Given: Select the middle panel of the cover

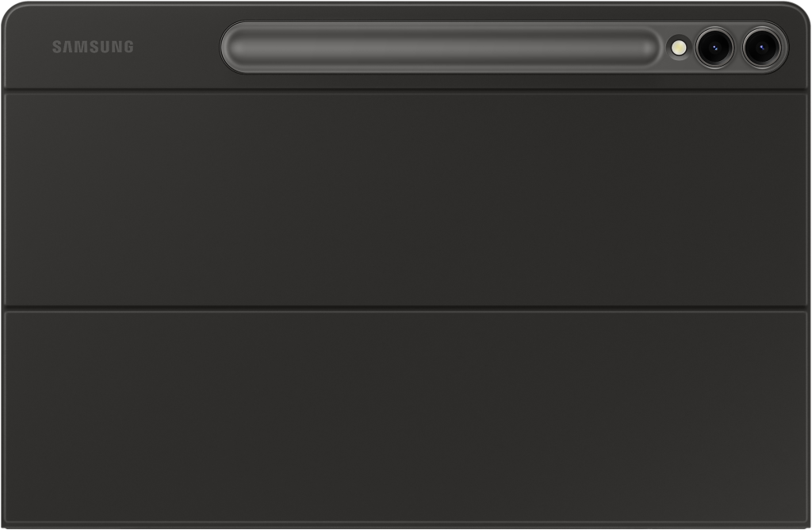Looking at the screenshot, I should click(406, 200).
